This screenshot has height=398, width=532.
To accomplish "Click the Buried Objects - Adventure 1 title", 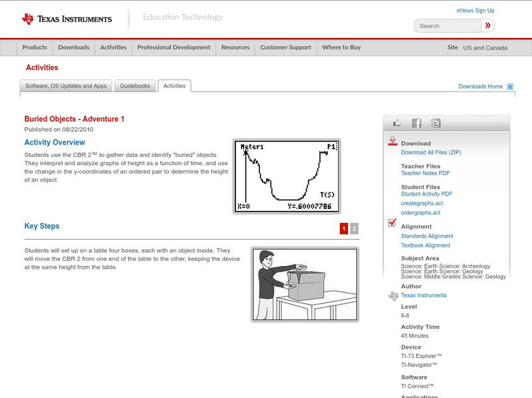I will point(74,119).
